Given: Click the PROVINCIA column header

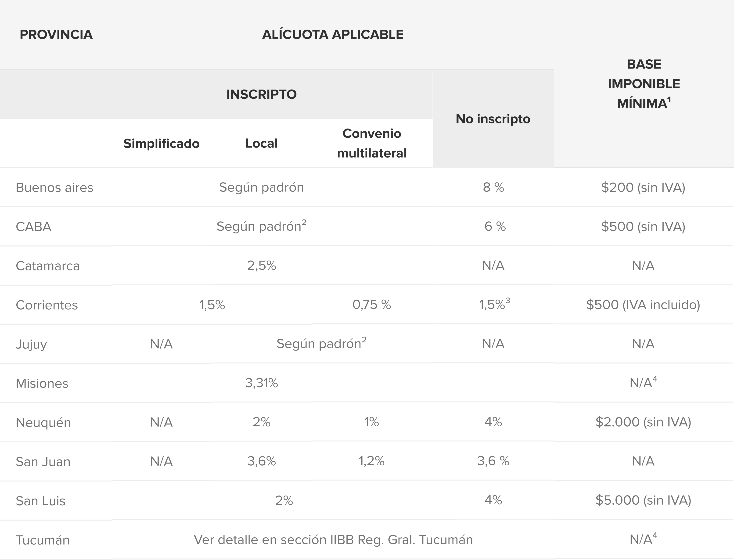Looking at the screenshot, I should pyautogui.click(x=56, y=35).
